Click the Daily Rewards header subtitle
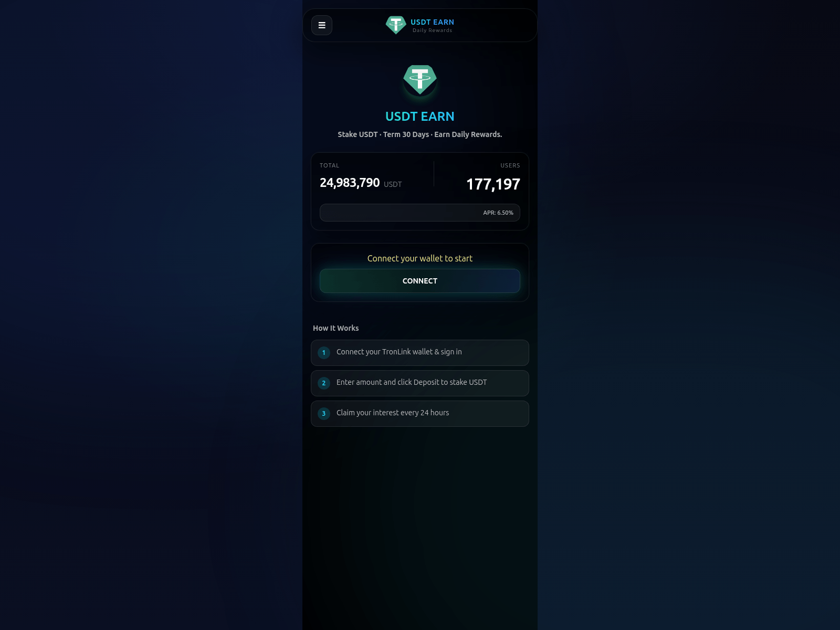The image size is (840, 630). point(432,30)
